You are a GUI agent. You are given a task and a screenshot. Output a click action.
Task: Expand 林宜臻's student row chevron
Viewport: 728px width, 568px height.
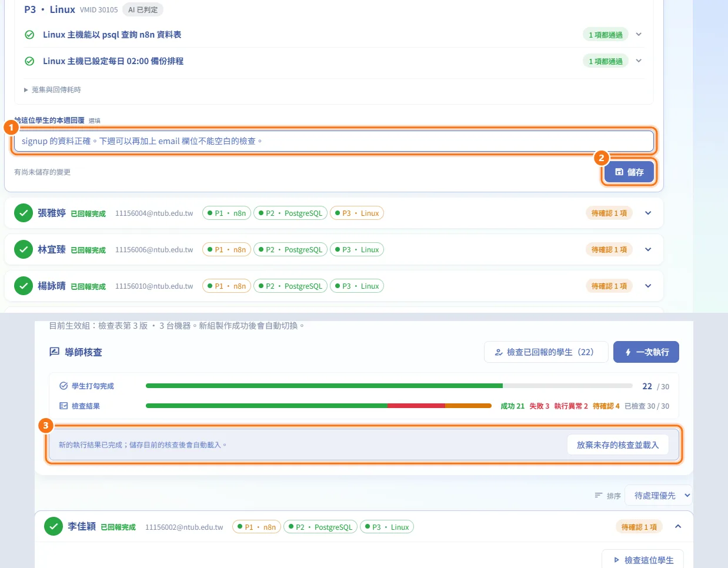pos(648,249)
